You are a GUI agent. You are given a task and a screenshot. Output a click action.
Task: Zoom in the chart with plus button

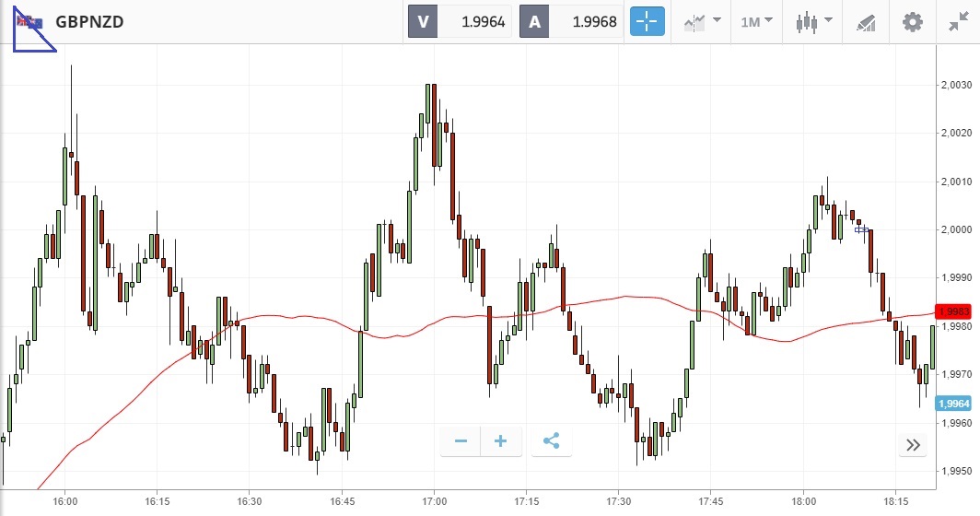click(501, 441)
